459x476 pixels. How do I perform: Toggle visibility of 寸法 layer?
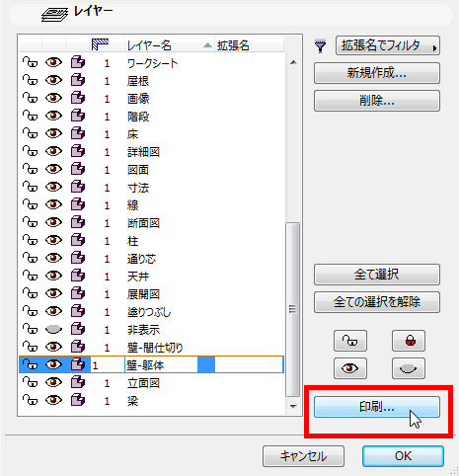pos(53,187)
